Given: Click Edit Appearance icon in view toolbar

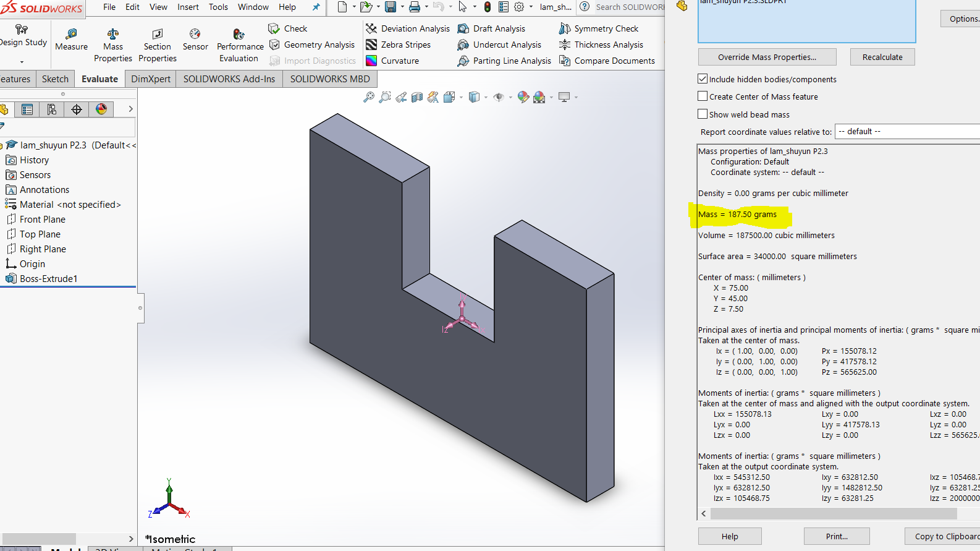Looking at the screenshot, I should click(523, 97).
